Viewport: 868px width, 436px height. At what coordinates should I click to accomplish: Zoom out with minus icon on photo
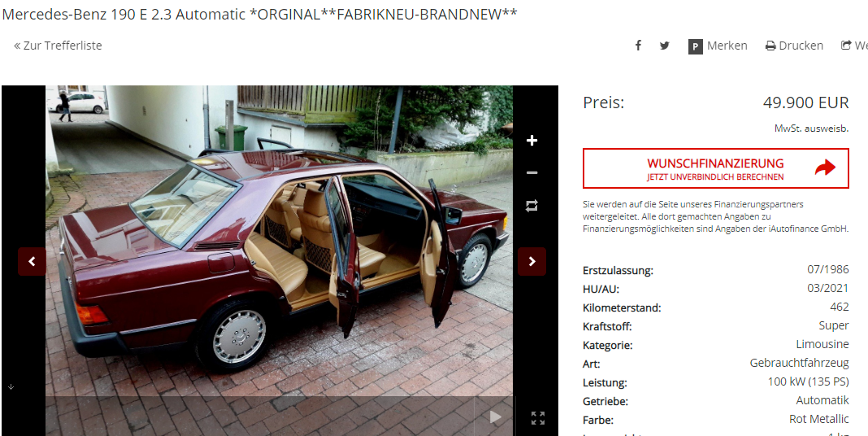coord(532,172)
